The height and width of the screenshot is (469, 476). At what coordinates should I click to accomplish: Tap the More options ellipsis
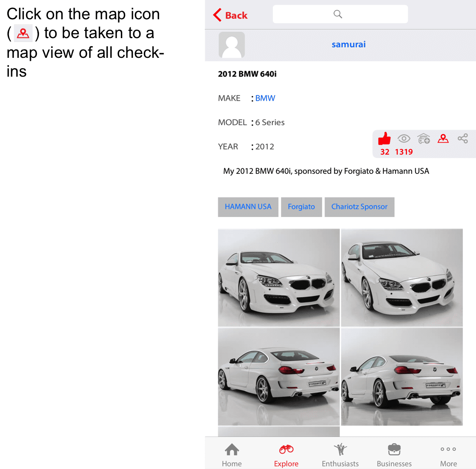pyautogui.click(x=448, y=450)
